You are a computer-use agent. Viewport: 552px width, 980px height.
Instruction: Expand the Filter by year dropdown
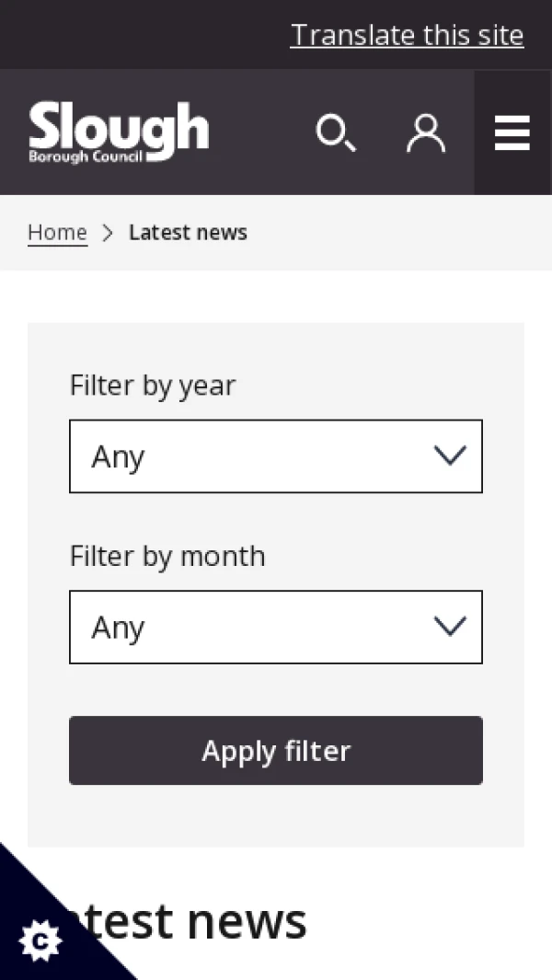click(x=276, y=456)
